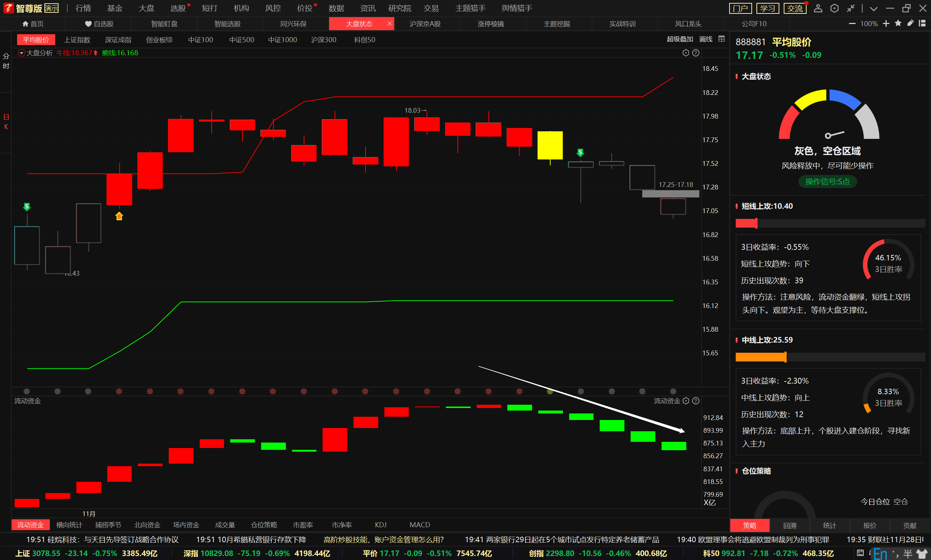This screenshot has width=931, height=560.
Task: Open the hexagon settings icon in title bar
Action: (x=834, y=8)
